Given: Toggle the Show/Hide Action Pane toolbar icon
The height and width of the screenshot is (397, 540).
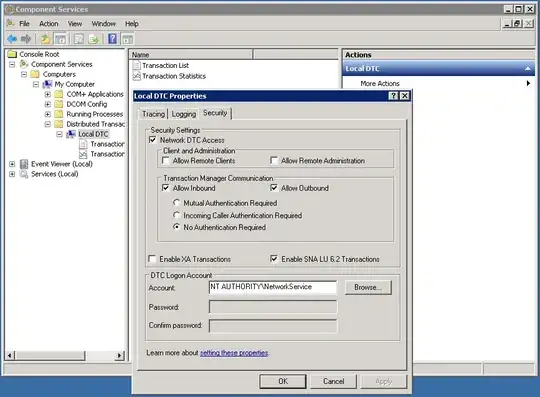Looking at the screenshot, I should (x=127, y=39).
